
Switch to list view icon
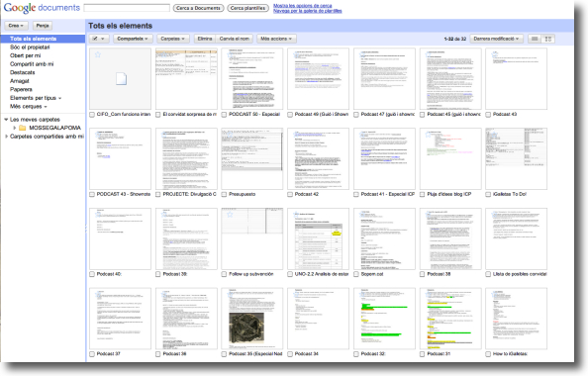(535, 39)
